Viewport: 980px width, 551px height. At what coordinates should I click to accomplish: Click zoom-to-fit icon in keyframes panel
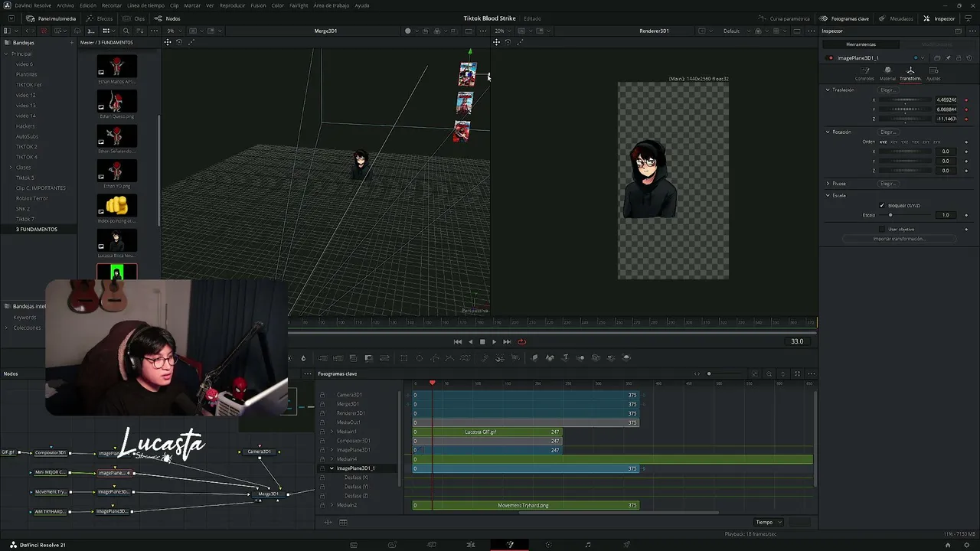tap(797, 373)
